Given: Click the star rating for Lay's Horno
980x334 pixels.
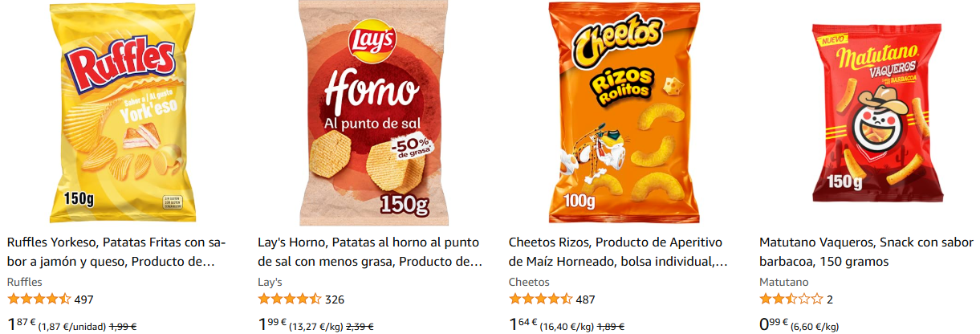Looking at the screenshot, I should click(x=290, y=299).
